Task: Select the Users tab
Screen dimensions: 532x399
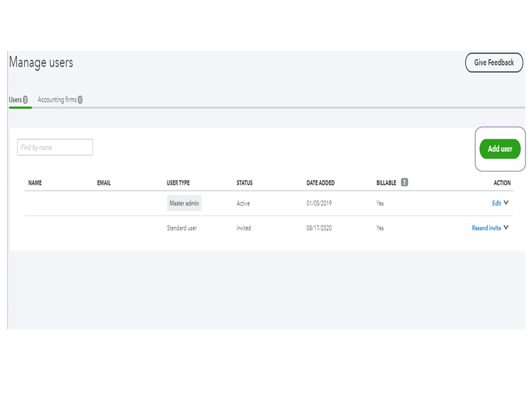Action: pyautogui.click(x=15, y=99)
